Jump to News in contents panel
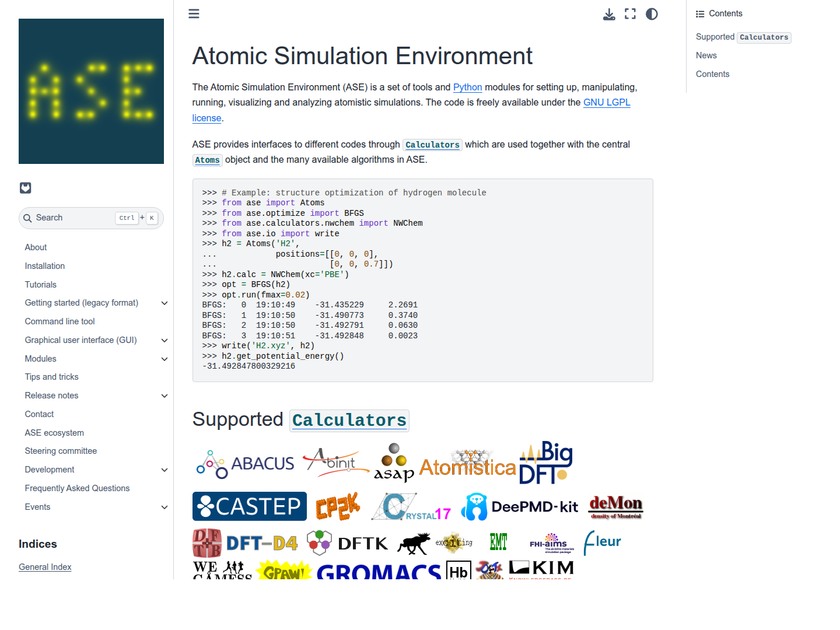The width and height of the screenshot is (840, 630). point(706,55)
